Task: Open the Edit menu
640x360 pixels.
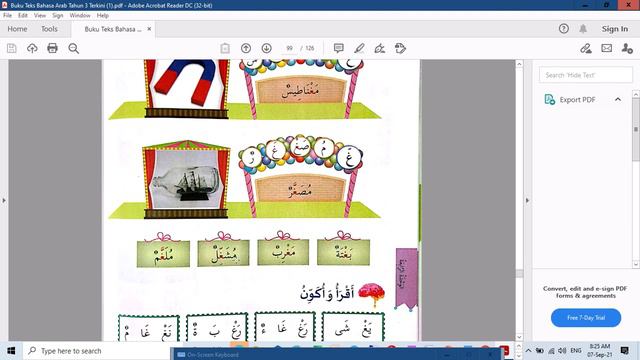Action: click(23, 15)
